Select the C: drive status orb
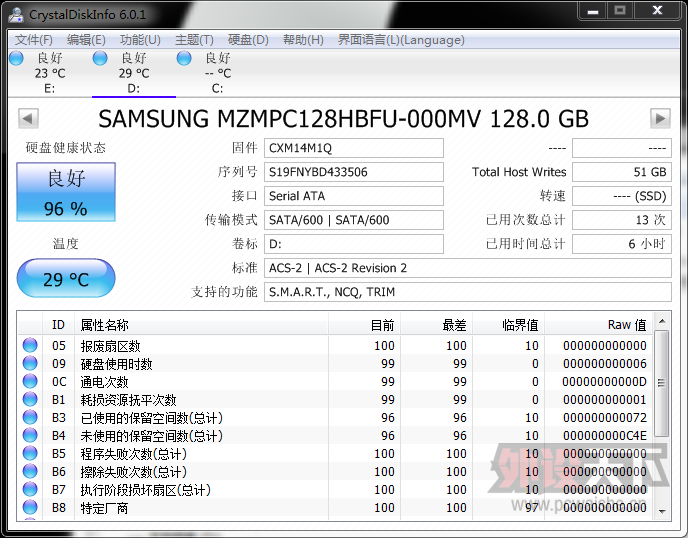Image resolution: width=688 pixels, height=538 pixels. point(184,58)
